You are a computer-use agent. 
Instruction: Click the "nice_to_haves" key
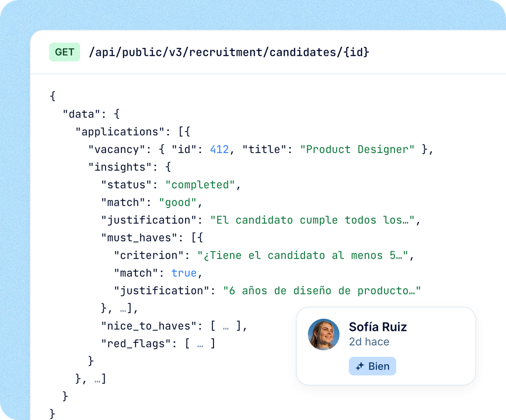[x=149, y=326]
